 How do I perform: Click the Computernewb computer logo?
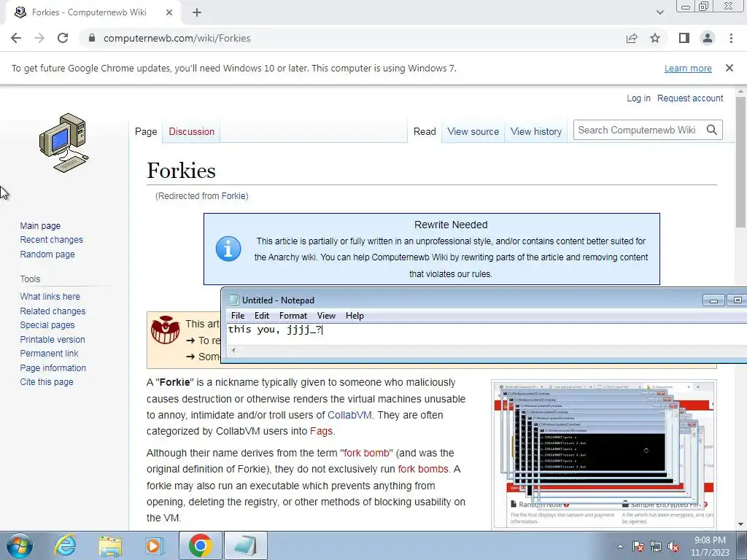click(64, 143)
